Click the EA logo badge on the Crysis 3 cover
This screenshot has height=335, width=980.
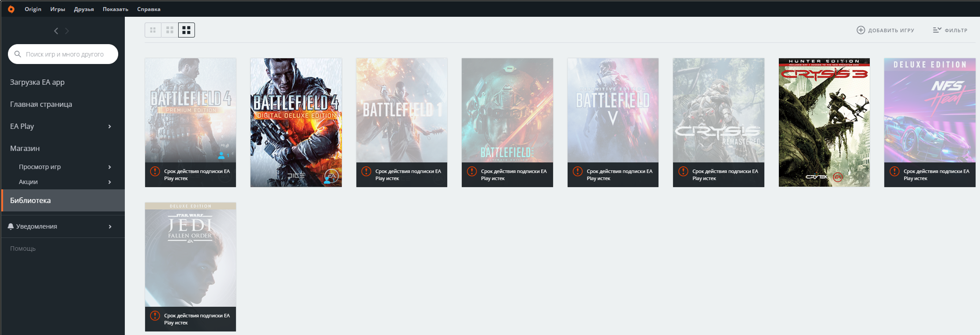pos(838,177)
